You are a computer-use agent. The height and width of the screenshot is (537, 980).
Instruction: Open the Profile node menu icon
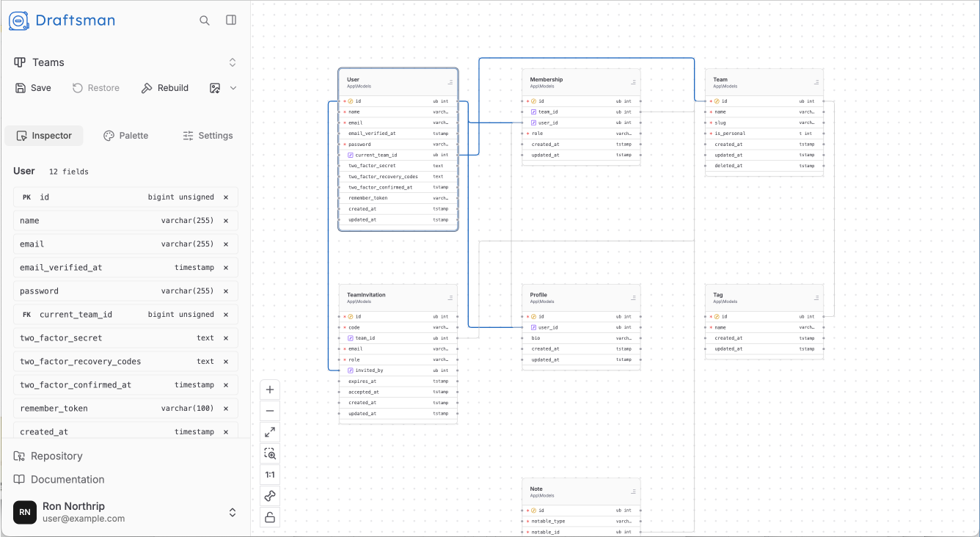[x=634, y=298]
